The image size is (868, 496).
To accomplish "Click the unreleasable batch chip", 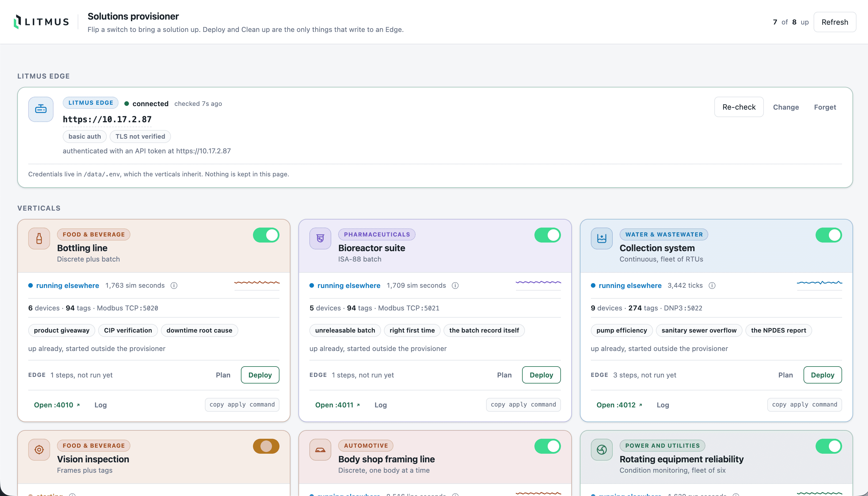I will pos(345,330).
